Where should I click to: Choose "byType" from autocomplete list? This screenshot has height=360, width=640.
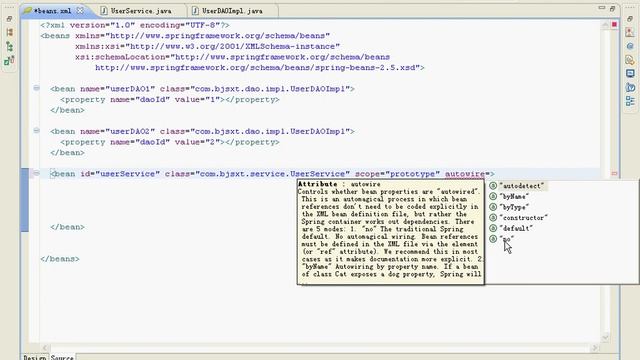pyautogui.click(x=514, y=207)
